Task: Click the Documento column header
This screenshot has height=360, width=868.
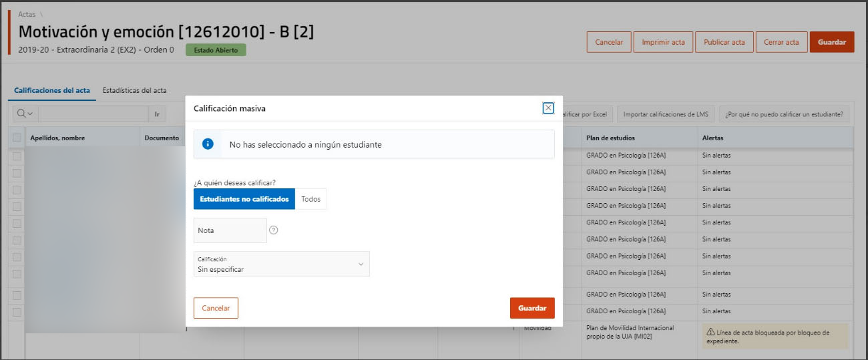Action: (162, 138)
